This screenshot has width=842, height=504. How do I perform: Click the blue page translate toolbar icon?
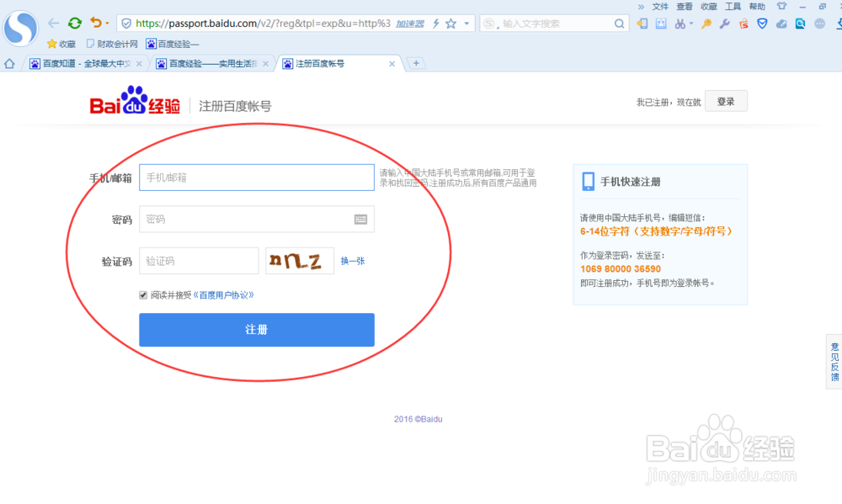661,24
